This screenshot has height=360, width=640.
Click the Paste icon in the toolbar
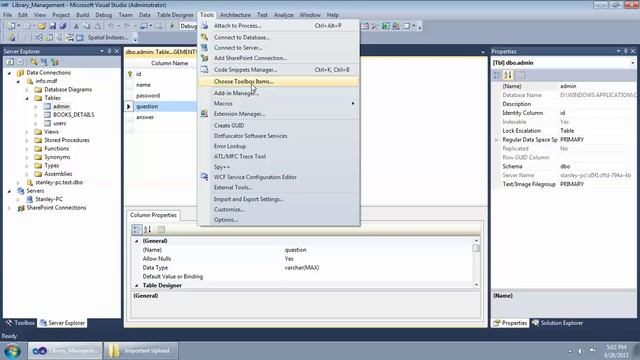point(98,26)
